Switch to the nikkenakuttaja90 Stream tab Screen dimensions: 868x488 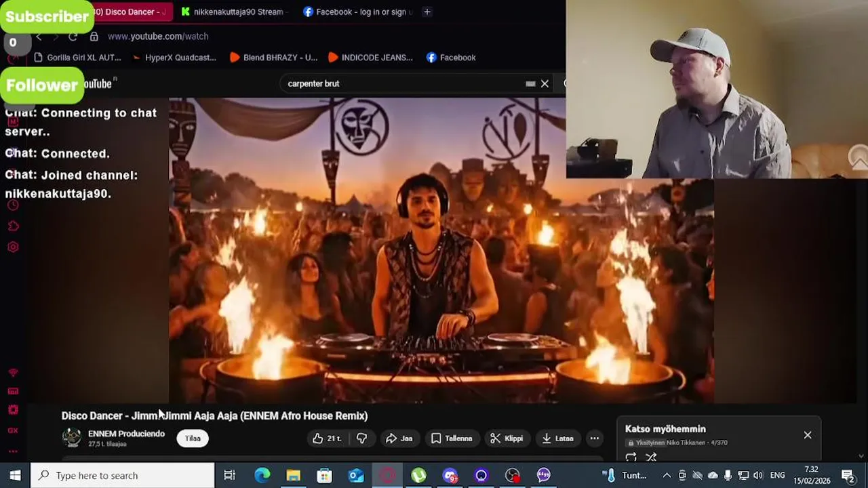(x=233, y=12)
